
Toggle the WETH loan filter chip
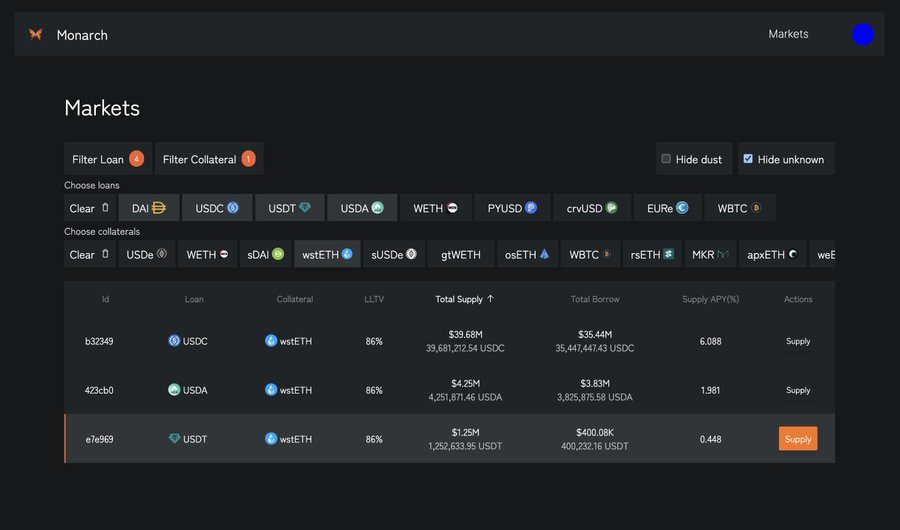click(436, 208)
